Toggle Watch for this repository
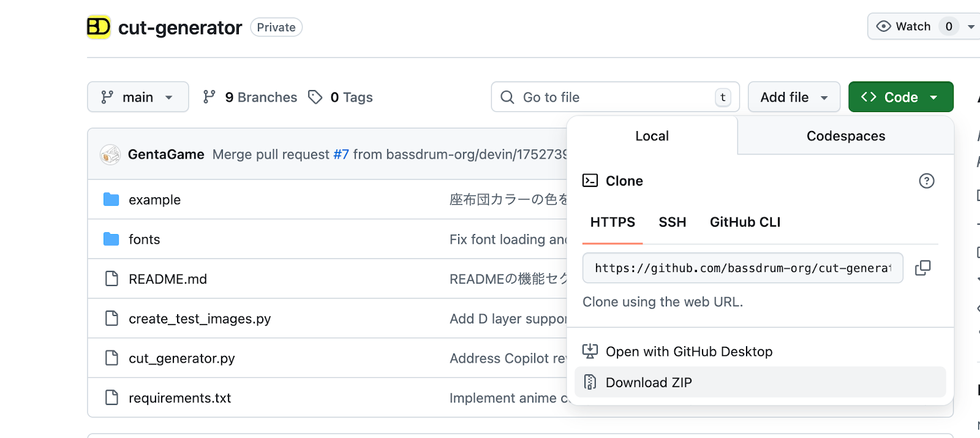The image size is (980, 438). (904, 26)
